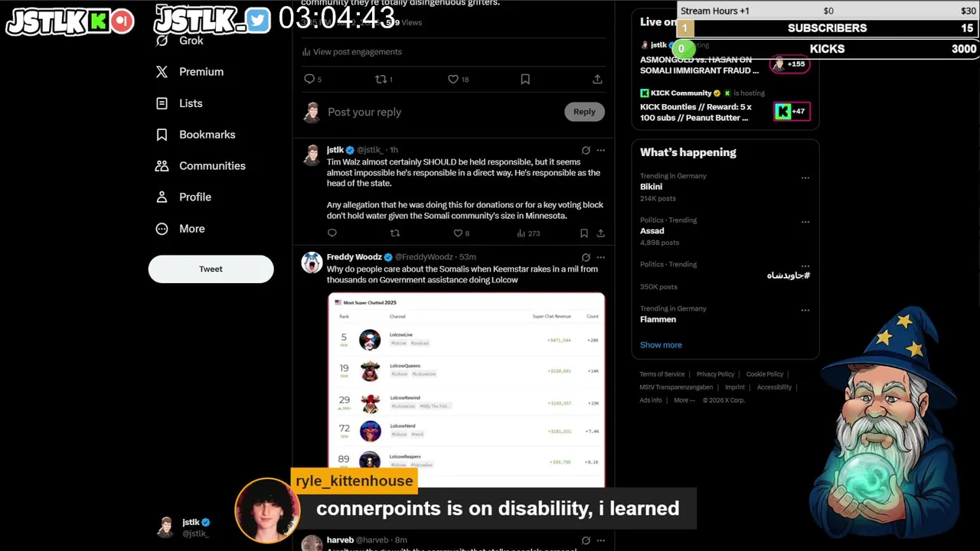Click the repost icon with count 1
This screenshot has height=551, width=980.
pos(384,79)
